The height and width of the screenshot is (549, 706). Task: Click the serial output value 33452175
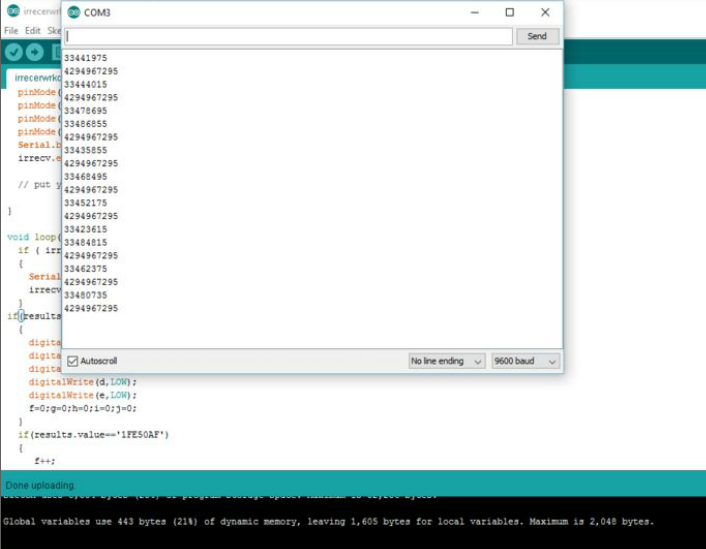(x=86, y=203)
